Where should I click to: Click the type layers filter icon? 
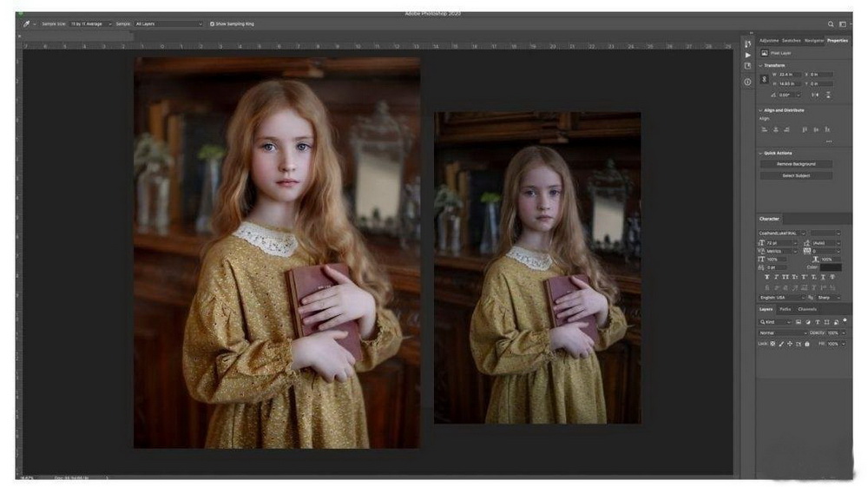pyautogui.click(x=817, y=322)
